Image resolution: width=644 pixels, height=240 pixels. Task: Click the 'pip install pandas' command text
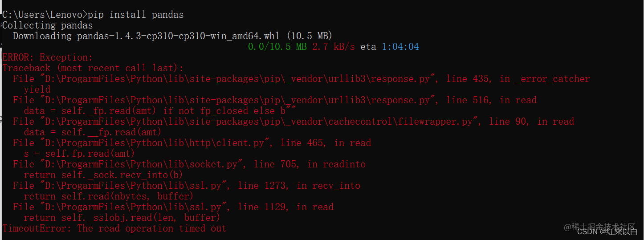pos(136,15)
